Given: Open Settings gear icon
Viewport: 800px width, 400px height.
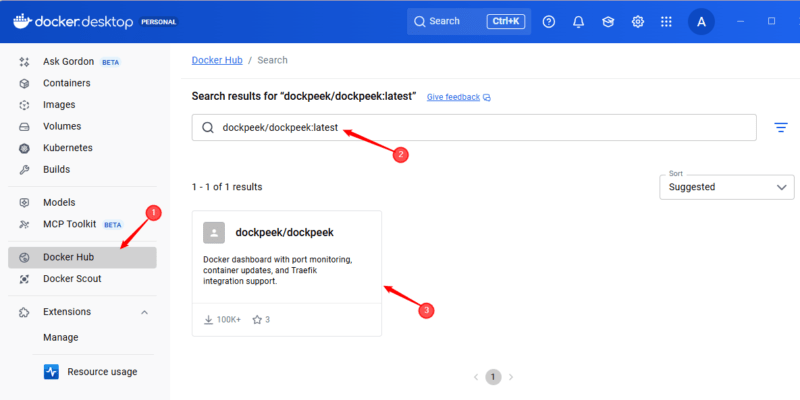Looking at the screenshot, I should (x=637, y=21).
